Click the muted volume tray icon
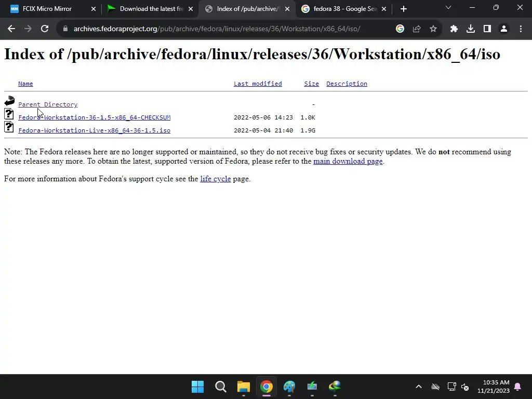 (x=465, y=387)
